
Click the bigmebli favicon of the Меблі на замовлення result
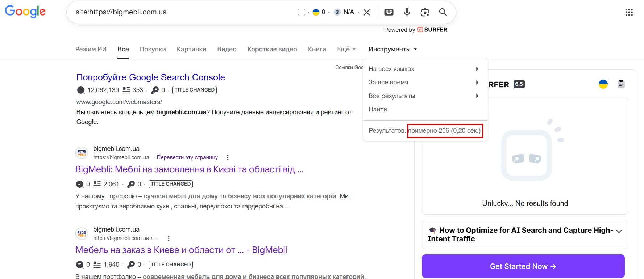click(x=82, y=153)
